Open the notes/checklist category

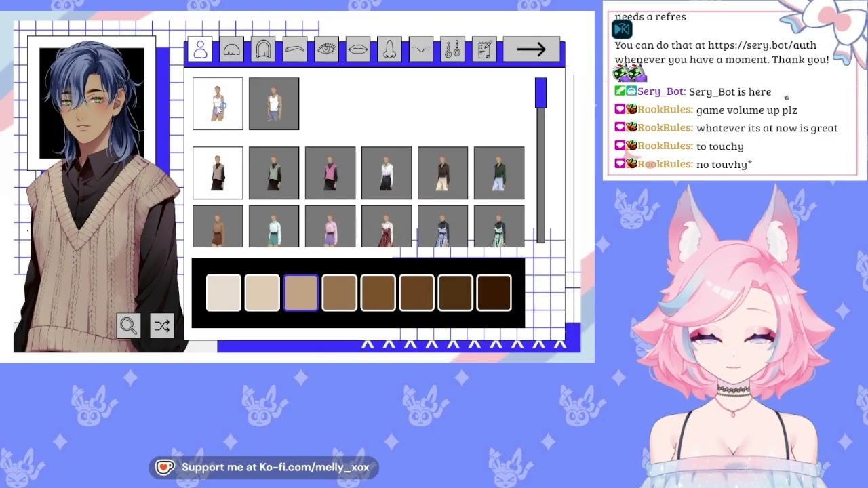484,49
